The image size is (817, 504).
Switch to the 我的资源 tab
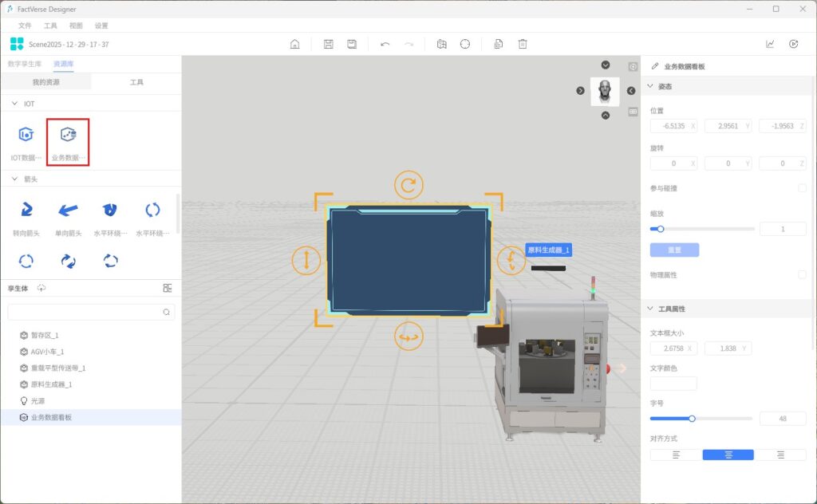[45, 82]
